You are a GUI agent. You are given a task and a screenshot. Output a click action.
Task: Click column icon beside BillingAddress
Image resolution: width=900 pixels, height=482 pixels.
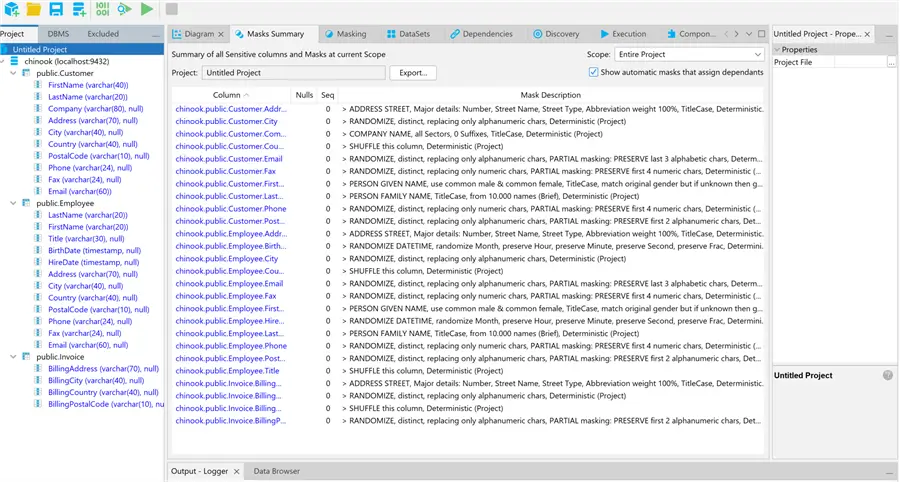pyautogui.click(x=38, y=368)
